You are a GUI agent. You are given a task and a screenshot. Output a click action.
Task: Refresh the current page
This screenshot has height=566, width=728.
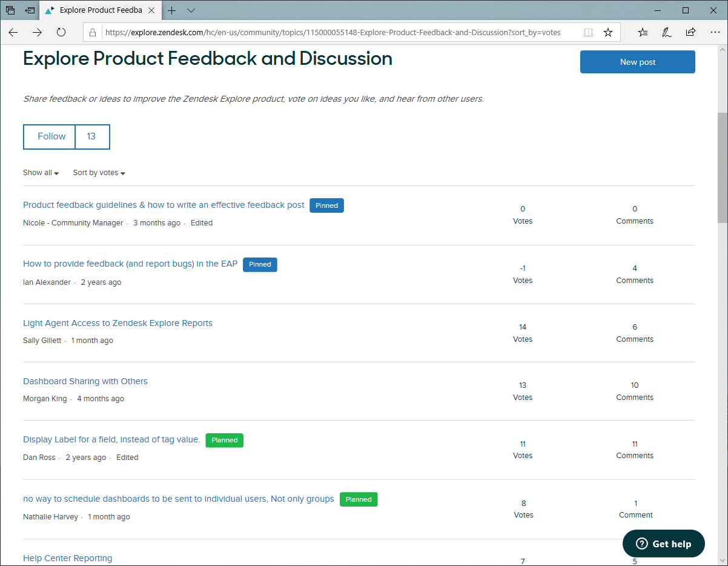tap(61, 33)
